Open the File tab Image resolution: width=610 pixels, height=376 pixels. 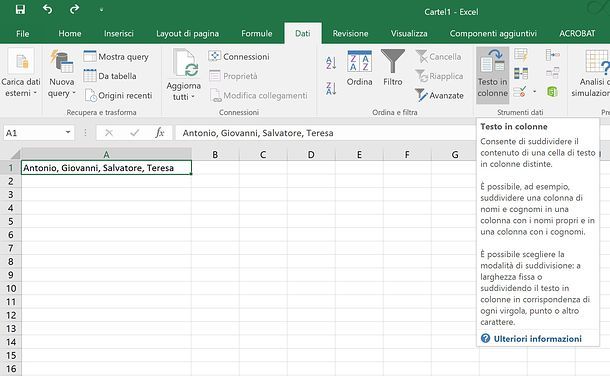pos(23,33)
